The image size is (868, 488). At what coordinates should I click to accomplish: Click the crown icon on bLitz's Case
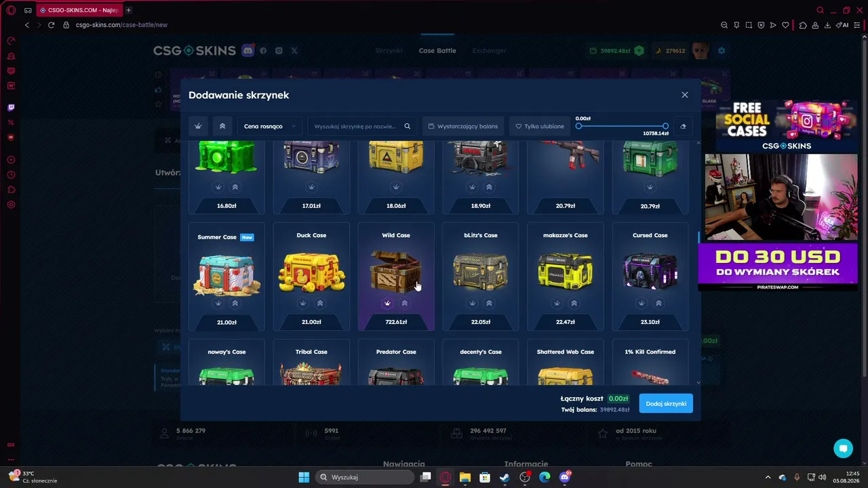tap(472, 303)
